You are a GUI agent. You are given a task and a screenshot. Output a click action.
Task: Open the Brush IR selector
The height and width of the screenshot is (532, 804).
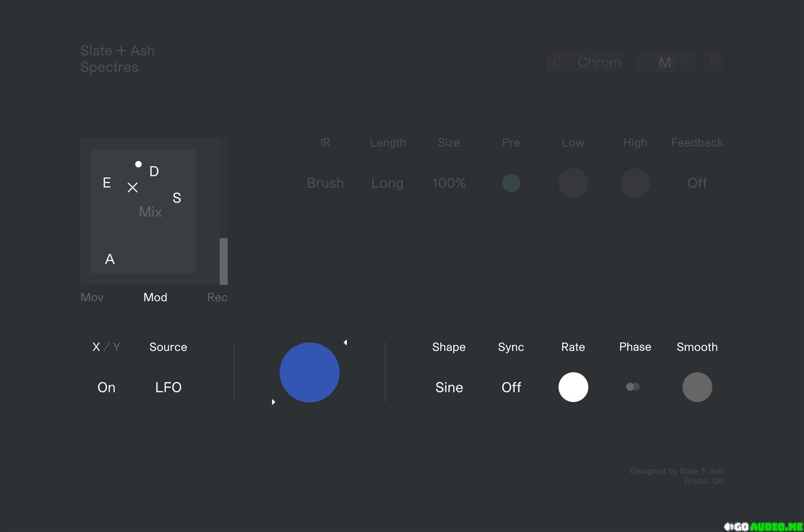coord(325,183)
